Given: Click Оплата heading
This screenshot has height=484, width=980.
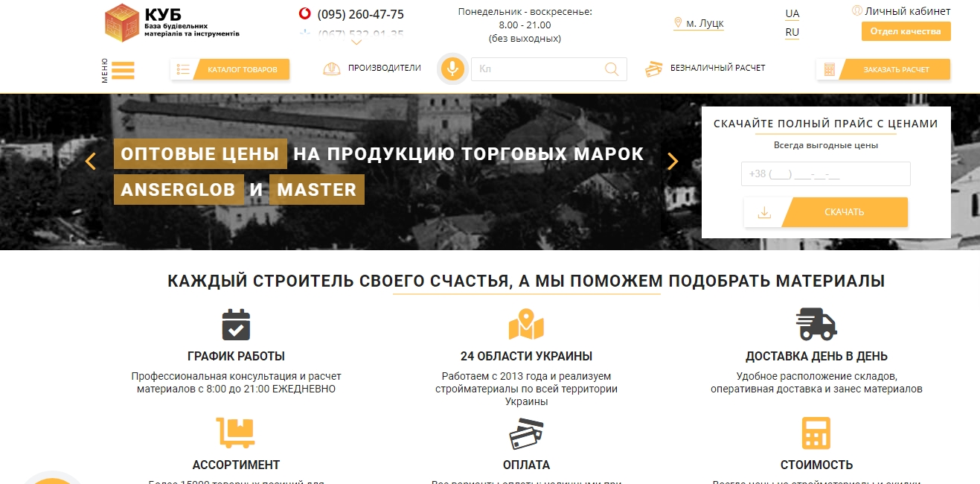Looking at the screenshot, I should coord(527,465).
